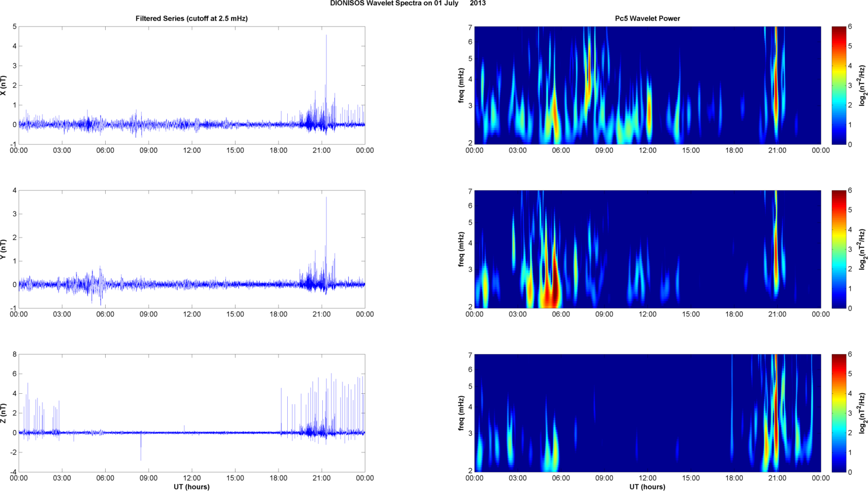Click the "0" value at the bottom colorbar's base

point(850,472)
